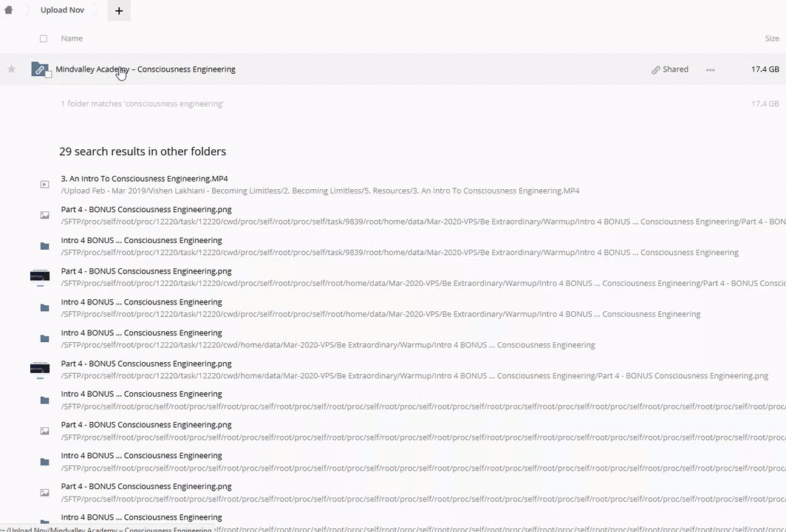Open the three-dot more options menu

pyautogui.click(x=710, y=69)
